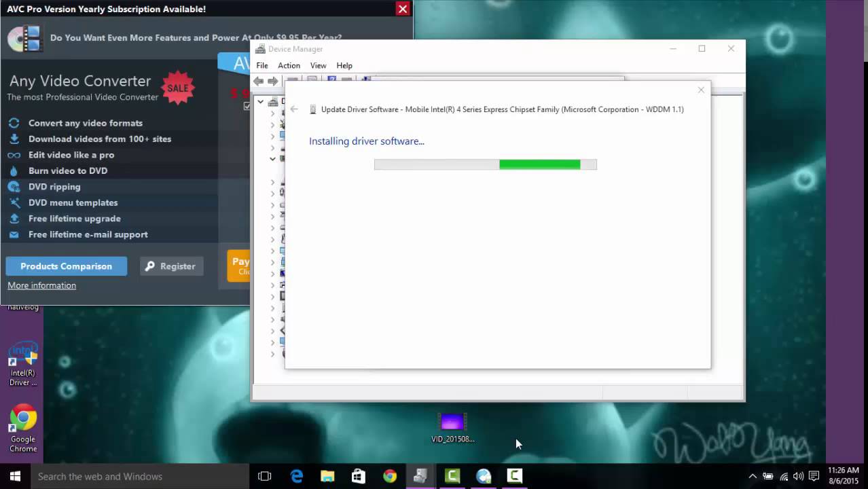The image size is (868, 489).
Task: Open Task View from the taskbar
Action: [265, 476]
